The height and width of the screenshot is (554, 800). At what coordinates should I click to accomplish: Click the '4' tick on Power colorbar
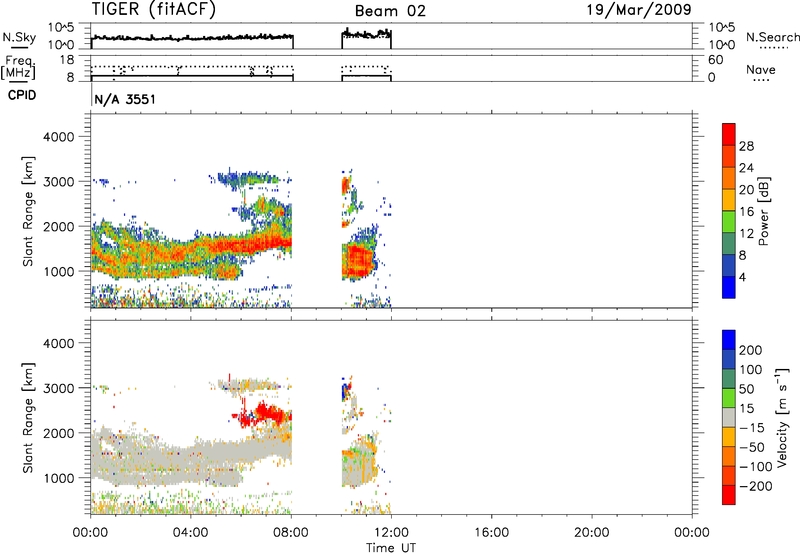point(742,277)
